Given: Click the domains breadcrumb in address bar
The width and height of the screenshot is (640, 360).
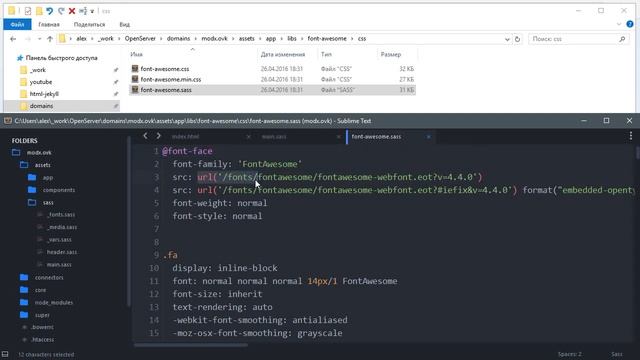Looking at the screenshot, I should click(178, 38).
